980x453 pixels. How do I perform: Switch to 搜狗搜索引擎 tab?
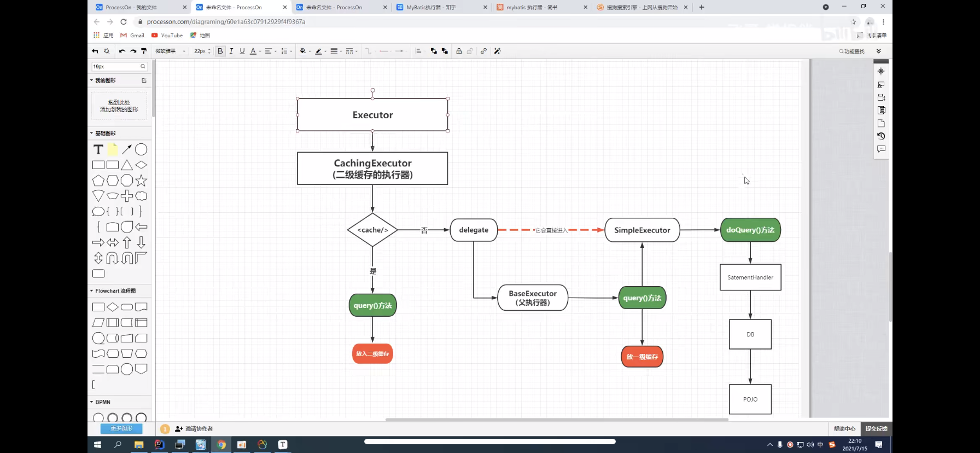[641, 7]
